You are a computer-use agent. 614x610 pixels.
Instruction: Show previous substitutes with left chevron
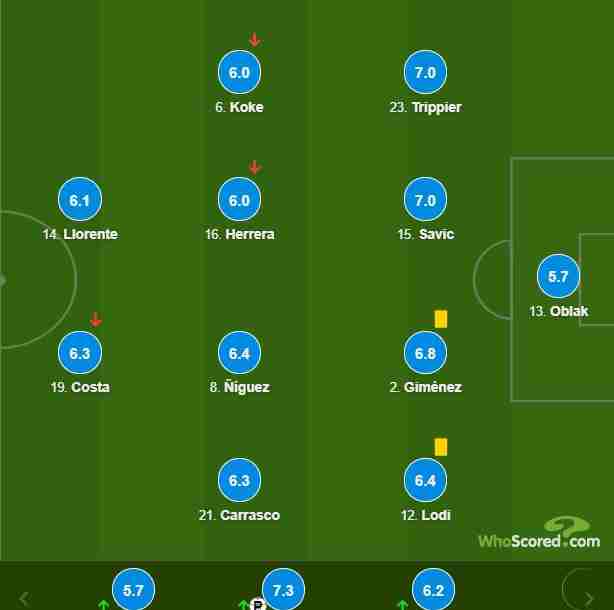[x=24, y=599]
